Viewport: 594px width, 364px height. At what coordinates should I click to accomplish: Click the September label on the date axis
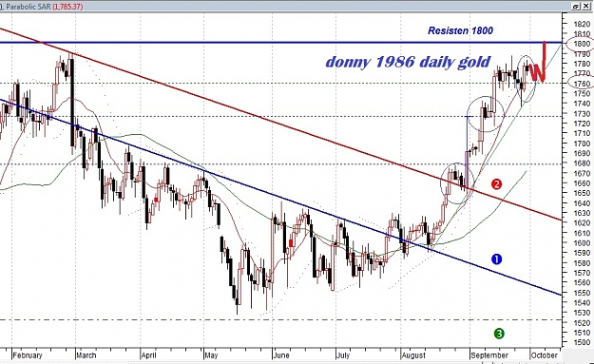[489, 355]
